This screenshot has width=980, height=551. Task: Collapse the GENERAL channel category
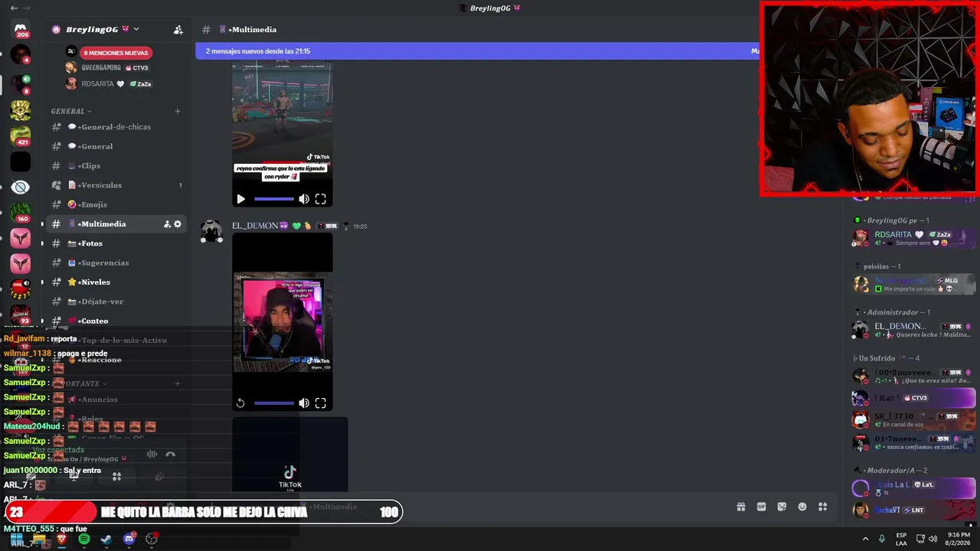point(71,111)
